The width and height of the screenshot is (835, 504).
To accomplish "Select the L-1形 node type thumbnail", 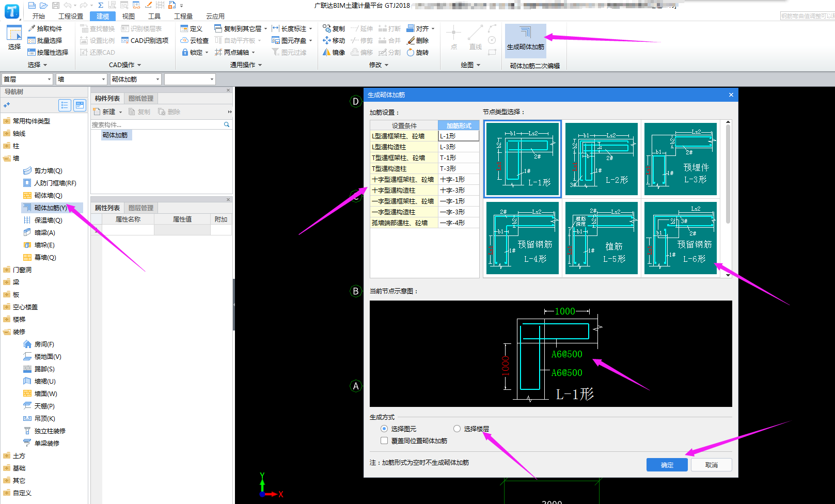I will pyautogui.click(x=523, y=159).
